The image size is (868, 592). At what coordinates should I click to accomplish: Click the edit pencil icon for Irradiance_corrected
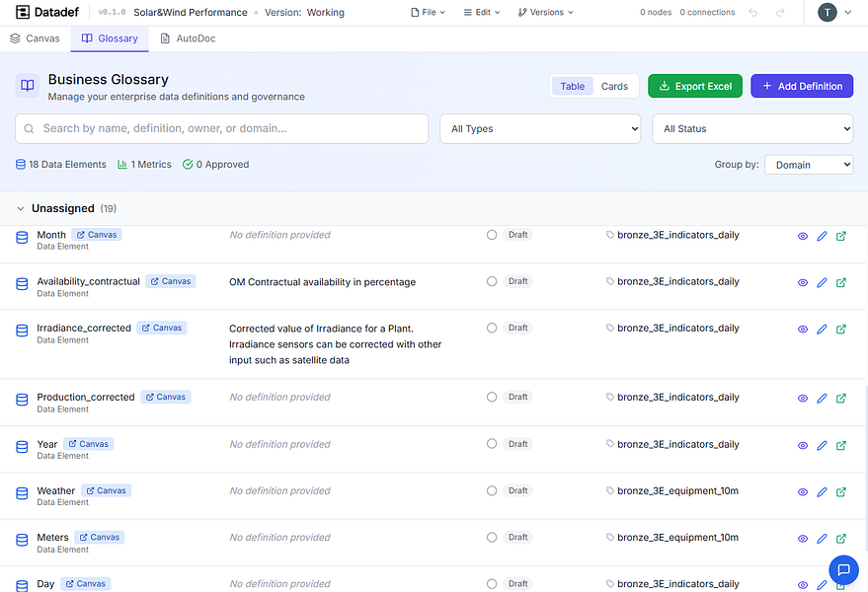(822, 330)
